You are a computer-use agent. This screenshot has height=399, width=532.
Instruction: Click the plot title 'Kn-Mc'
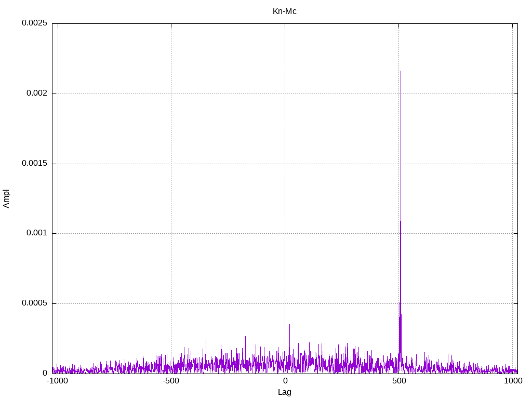point(284,11)
